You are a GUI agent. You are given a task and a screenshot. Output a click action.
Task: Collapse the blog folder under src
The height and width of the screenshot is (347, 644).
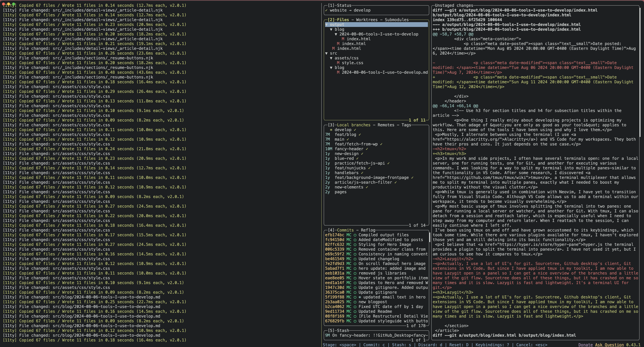[x=331, y=67]
